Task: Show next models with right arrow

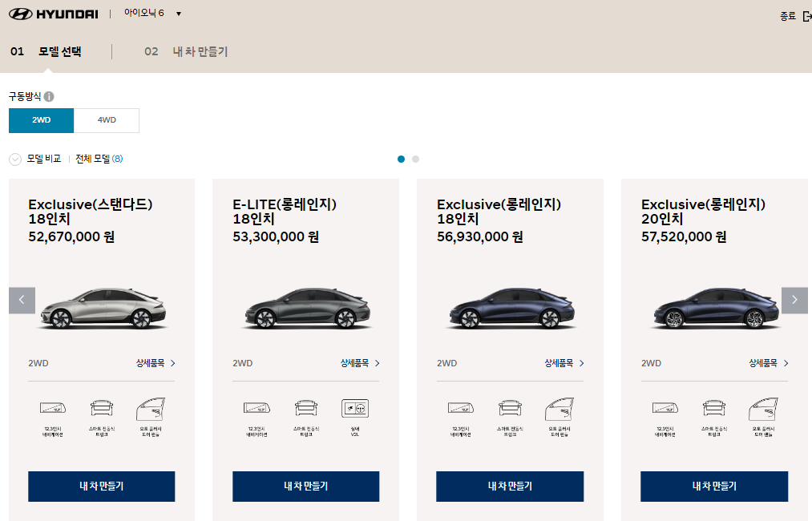Action: [x=794, y=300]
